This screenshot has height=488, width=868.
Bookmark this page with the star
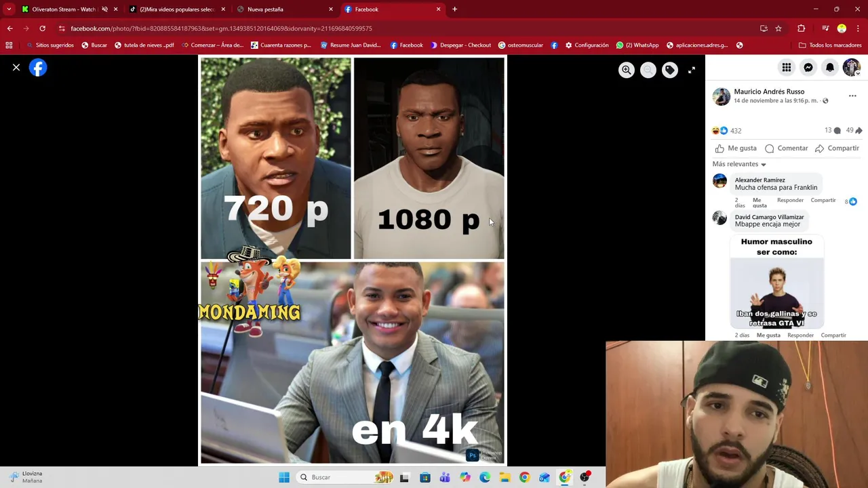[778, 28]
